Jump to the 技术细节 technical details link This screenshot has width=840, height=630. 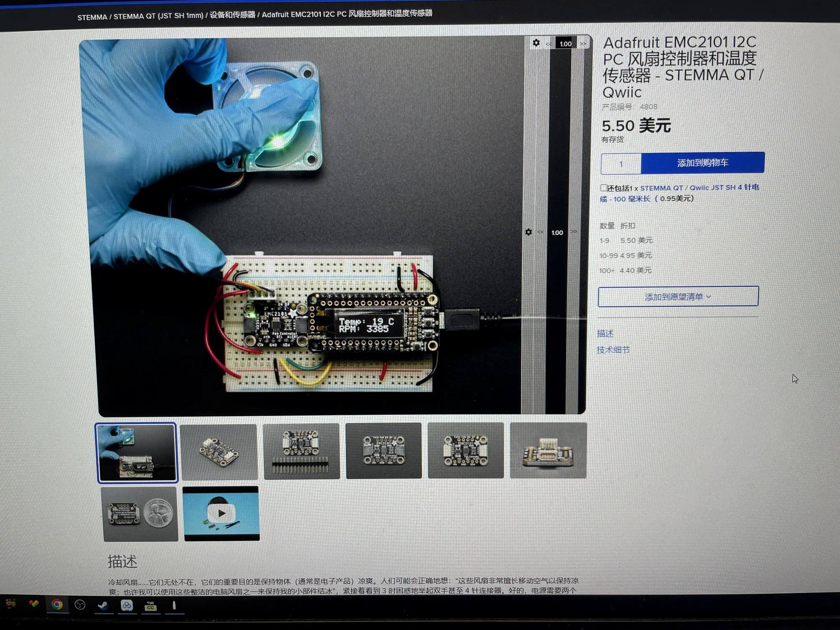pyautogui.click(x=613, y=350)
